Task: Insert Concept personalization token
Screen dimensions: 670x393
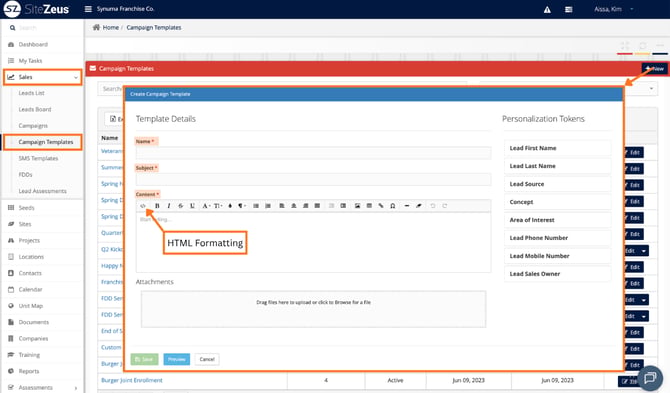Action: pos(557,202)
